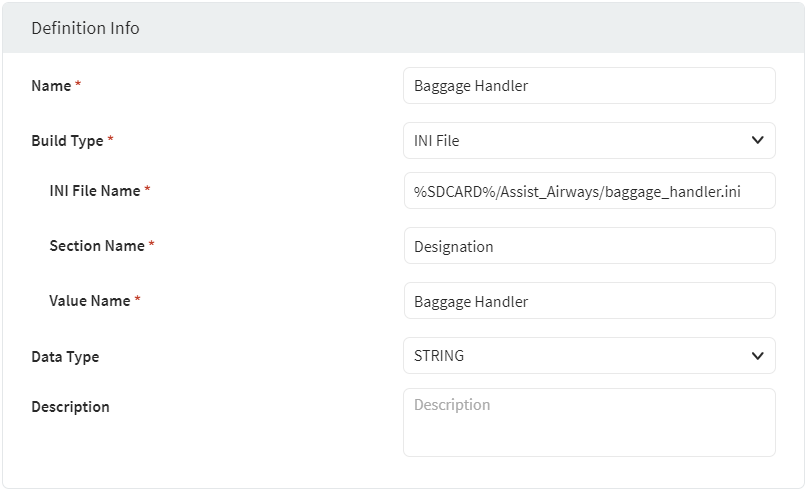Click the Data Type label
This screenshot has width=809, height=489.
[x=65, y=357]
